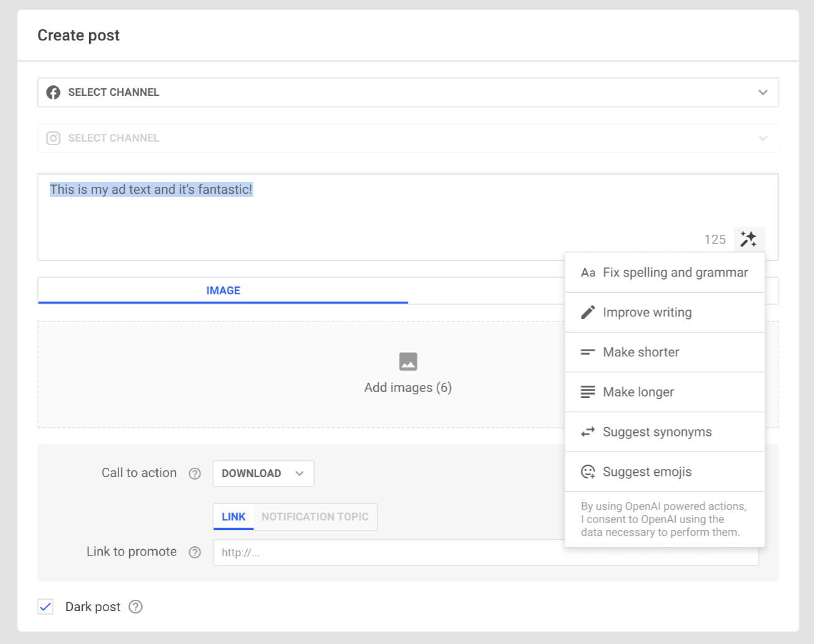
Task: Click the Facebook logo icon
Action: click(54, 92)
